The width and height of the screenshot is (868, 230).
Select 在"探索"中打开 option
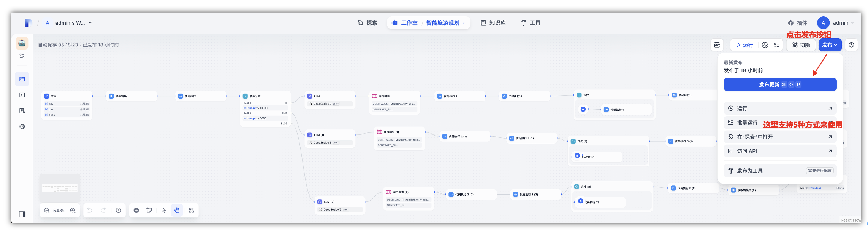point(780,137)
